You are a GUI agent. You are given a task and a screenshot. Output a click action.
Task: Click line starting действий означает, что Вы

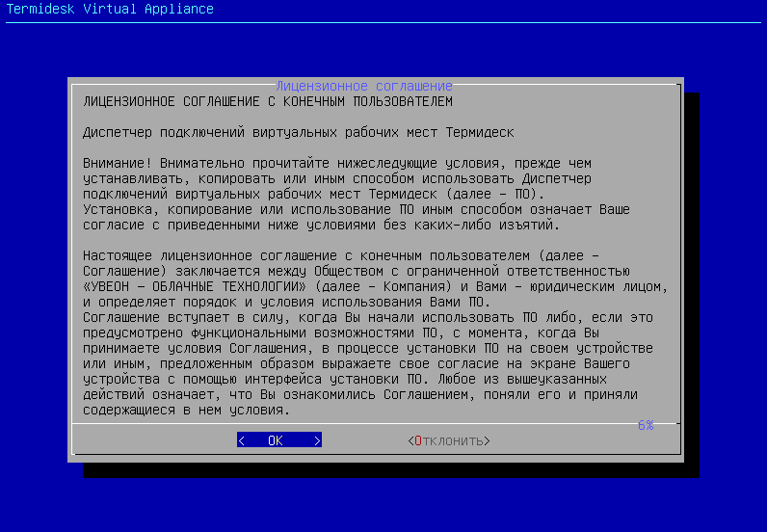pos(360,394)
